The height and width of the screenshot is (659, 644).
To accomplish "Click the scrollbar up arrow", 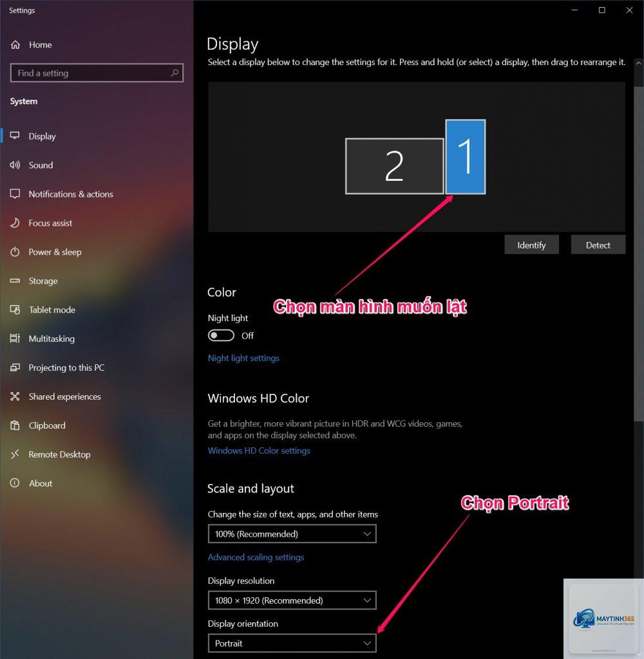I will click(x=639, y=64).
